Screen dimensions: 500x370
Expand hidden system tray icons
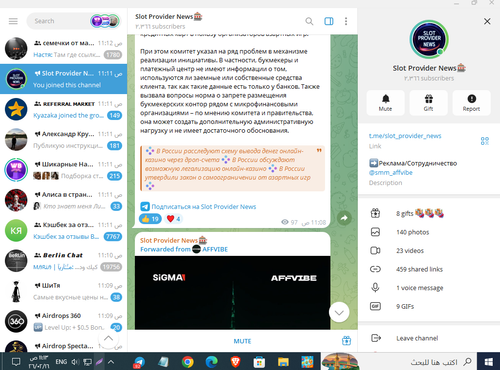[x=111, y=362]
